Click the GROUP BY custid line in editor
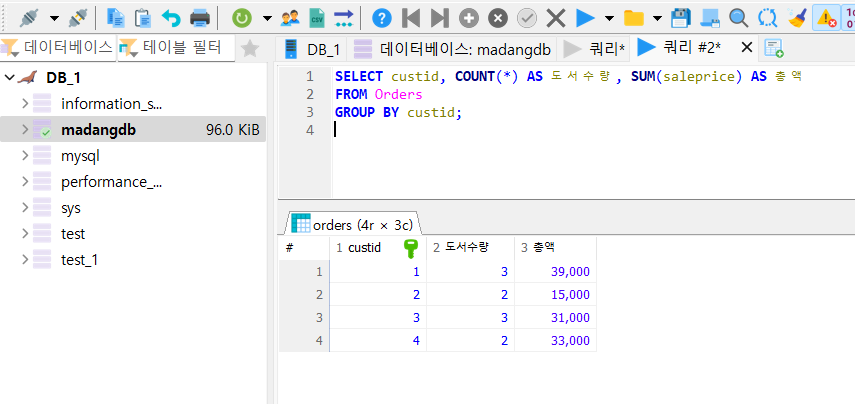This screenshot has height=404, width=855. (x=399, y=112)
